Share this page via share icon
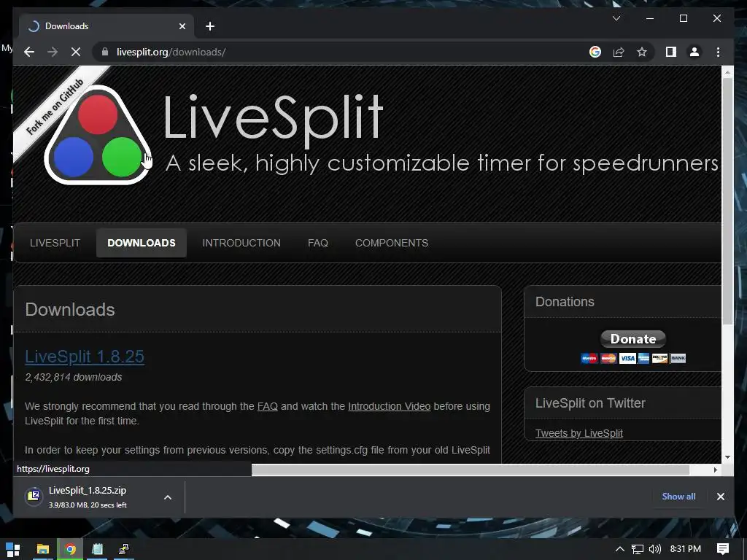The width and height of the screenshot is (747, 560). (619, 52)
